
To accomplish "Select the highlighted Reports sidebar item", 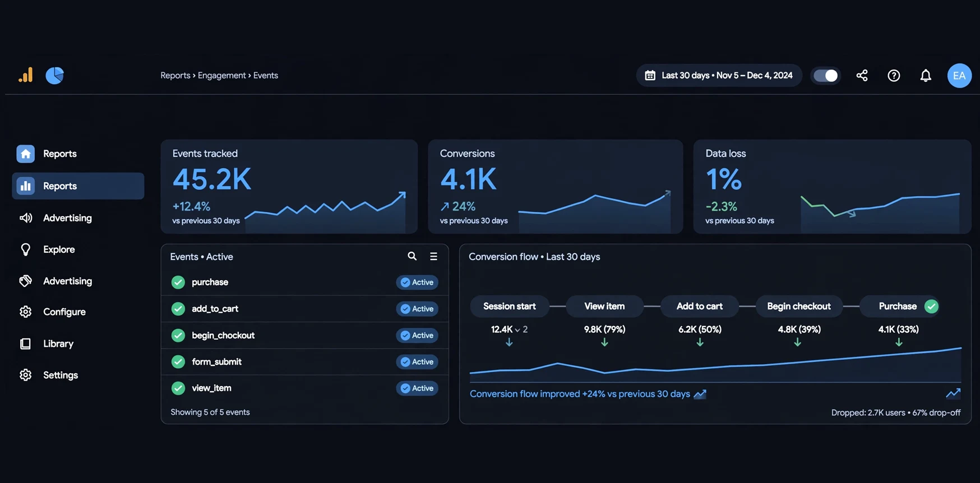I will point(78,185).
